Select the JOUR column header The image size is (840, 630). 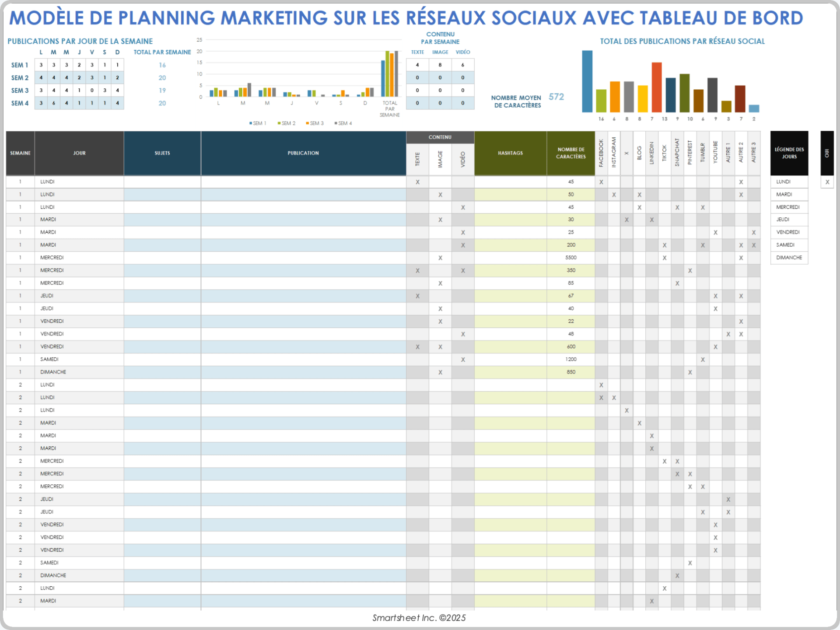pos(79,153)
